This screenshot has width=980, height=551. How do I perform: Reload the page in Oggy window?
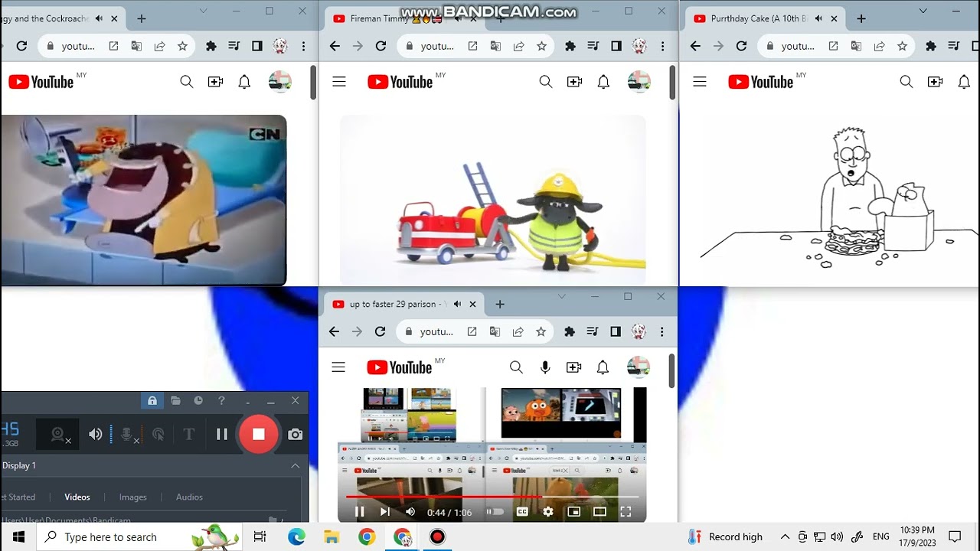21,46
